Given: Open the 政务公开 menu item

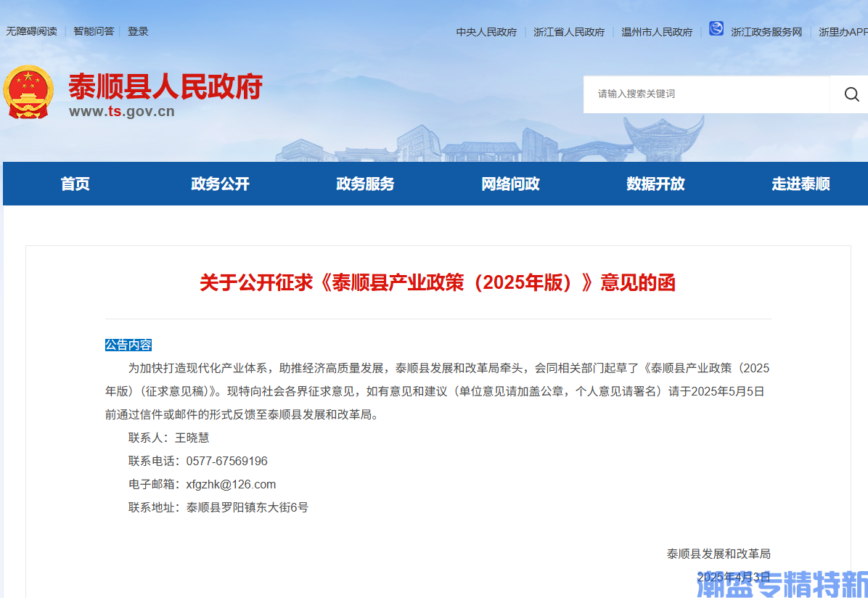Looking at the screenshot, I should pyautogui.click(x=221, y=184).
